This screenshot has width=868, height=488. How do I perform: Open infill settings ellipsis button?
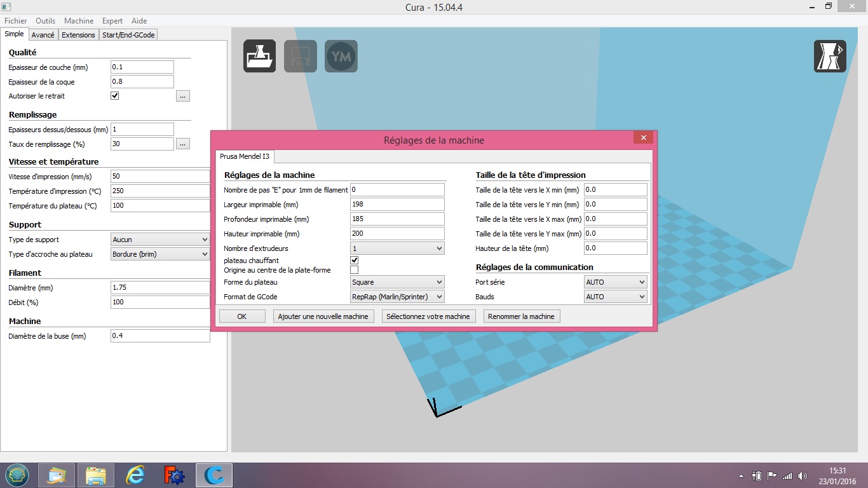183,144
